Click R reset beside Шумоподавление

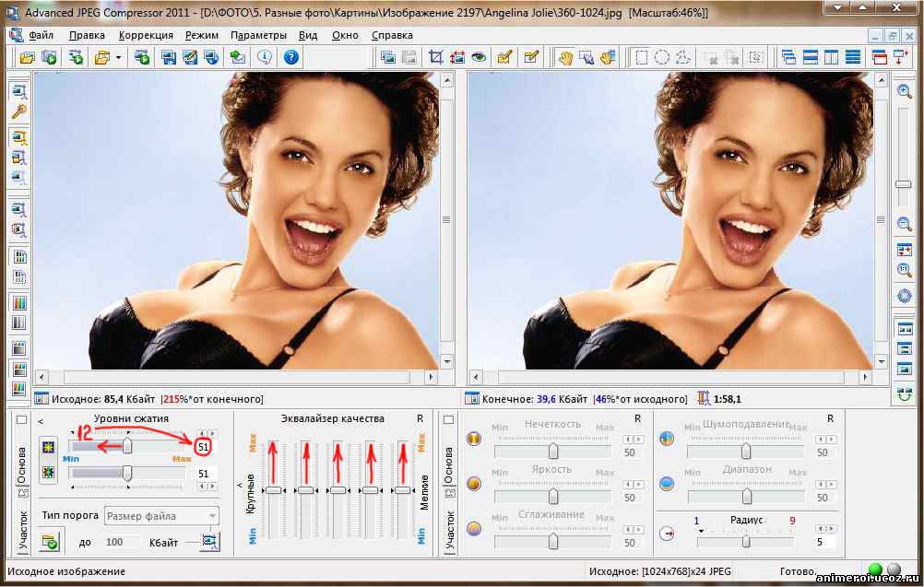(830, 418)
